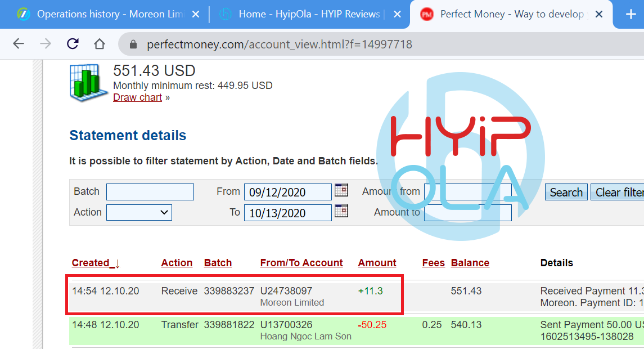644x349 pixels.
Task: Click the To date field 10/13/2020
Action: pos(288,213)
